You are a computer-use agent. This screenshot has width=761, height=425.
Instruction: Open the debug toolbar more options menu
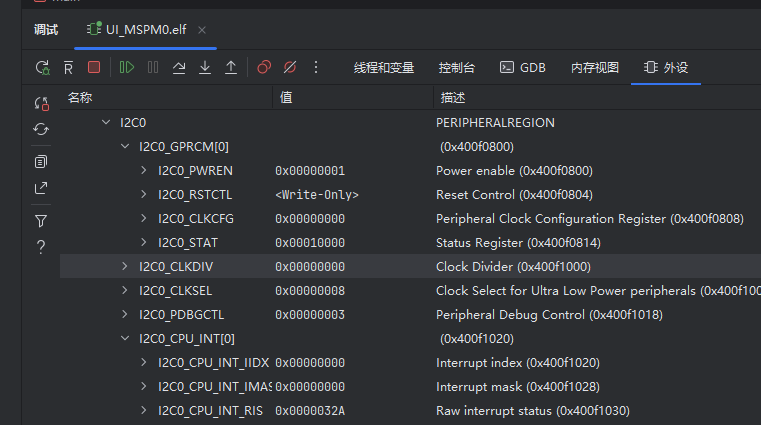coord(316,67)
